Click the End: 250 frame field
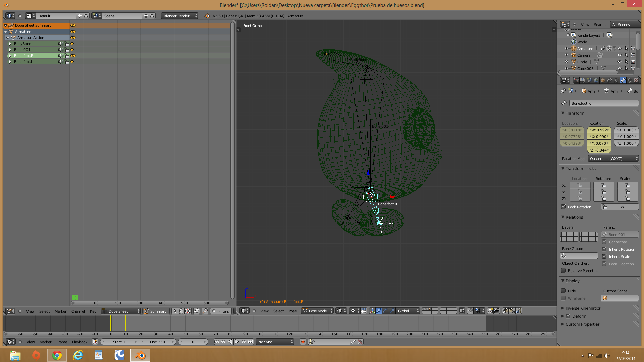Screen dimensions: 644x362 (157, 342)
